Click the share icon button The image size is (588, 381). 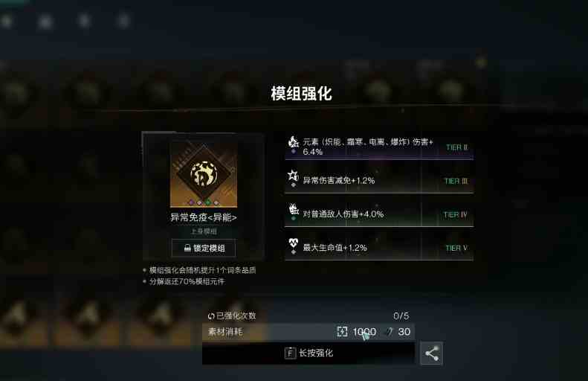[x=431, y=353]
